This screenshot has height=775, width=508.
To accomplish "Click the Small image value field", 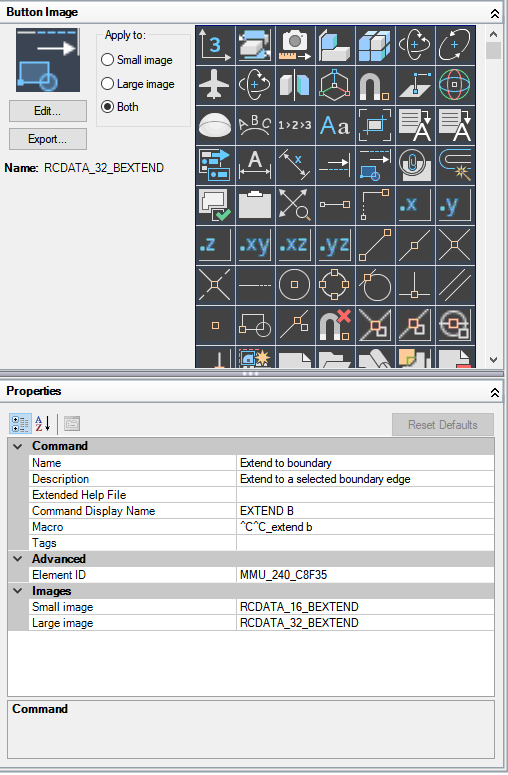I will 365,607.
